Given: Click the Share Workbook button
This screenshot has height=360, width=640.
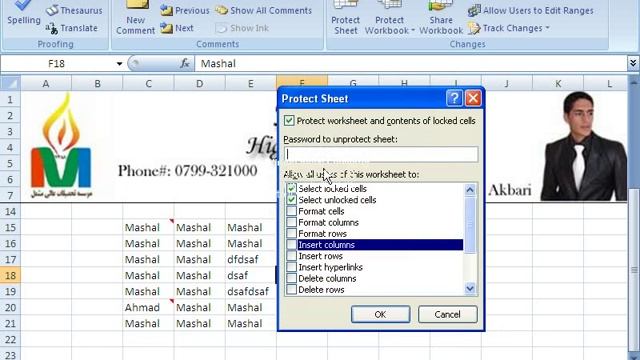Looking at the screenshot, I should (441, 18).
